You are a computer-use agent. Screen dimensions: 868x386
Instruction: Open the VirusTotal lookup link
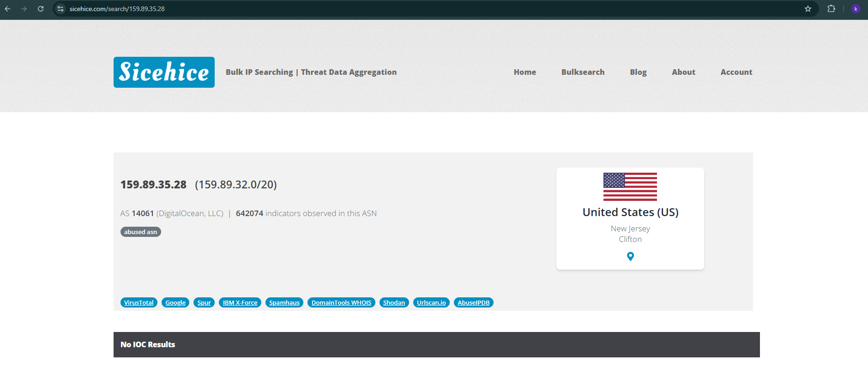[139, 302]
